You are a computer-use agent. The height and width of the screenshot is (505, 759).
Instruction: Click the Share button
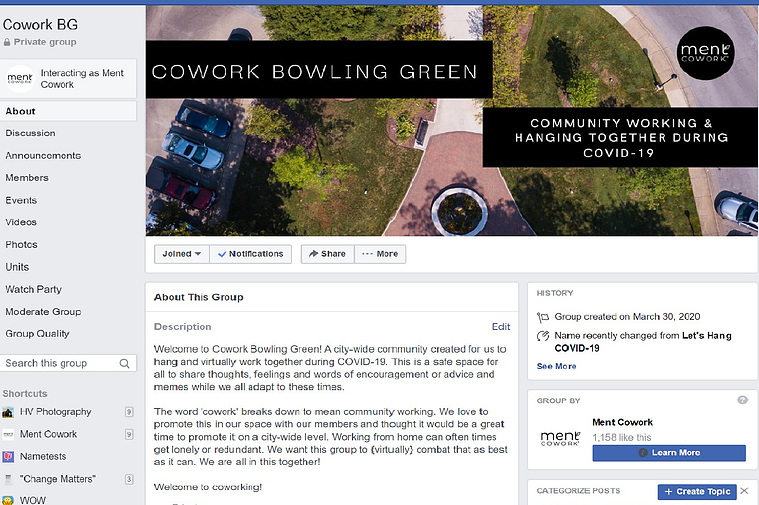click(x=328, y=254)
